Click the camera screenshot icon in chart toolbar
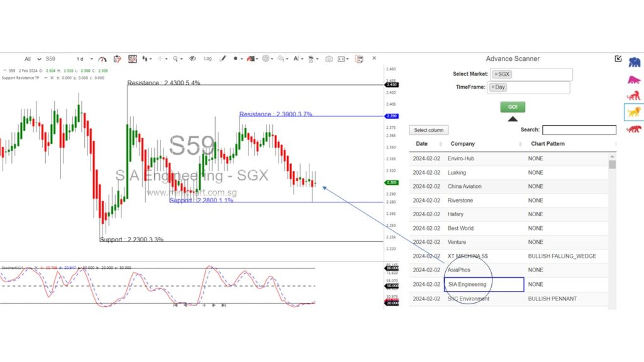Screen dimensions: 644x362 (x=328, y=58)
